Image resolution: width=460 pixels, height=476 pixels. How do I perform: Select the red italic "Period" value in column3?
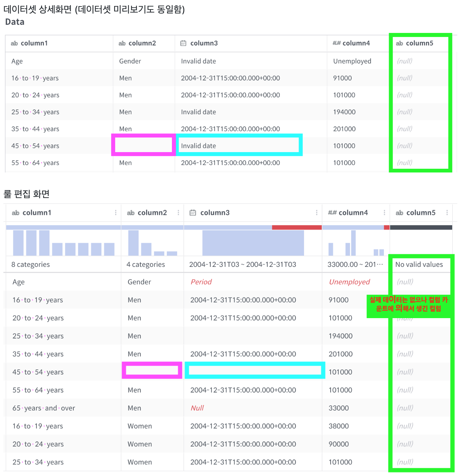click(x=201, y=282)
